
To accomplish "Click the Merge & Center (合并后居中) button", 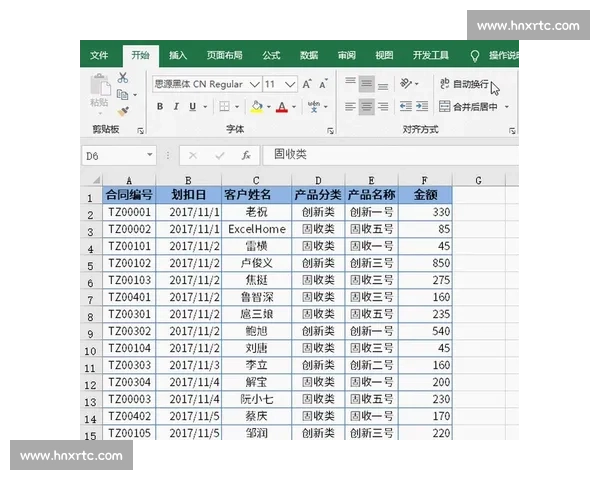I will (468, 107).
